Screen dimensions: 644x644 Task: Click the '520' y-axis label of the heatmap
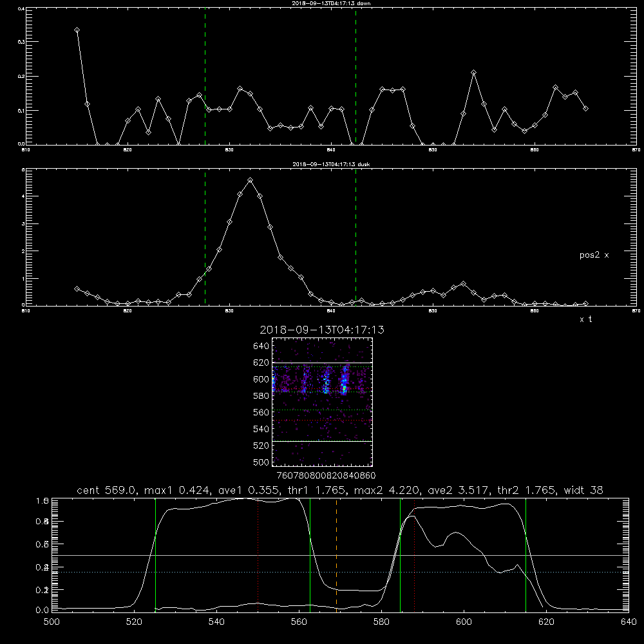tap(261, 446)
